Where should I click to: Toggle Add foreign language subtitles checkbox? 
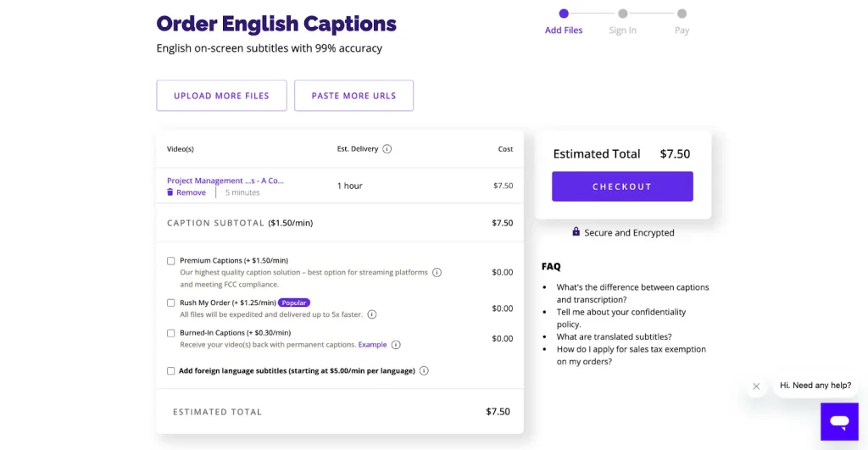point(171,371)
